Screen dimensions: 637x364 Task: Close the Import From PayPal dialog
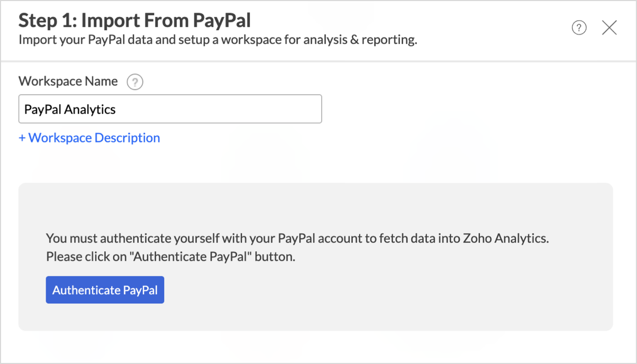click(609, 28)
